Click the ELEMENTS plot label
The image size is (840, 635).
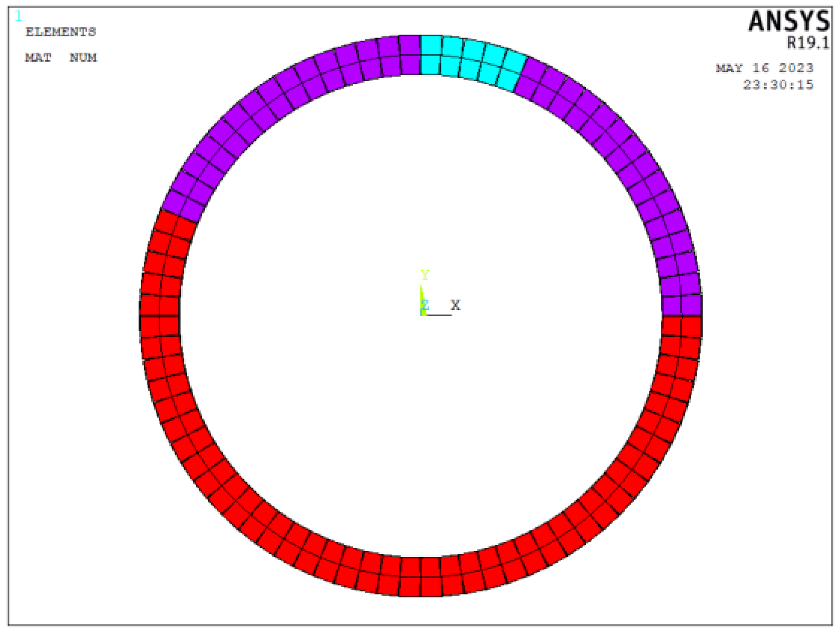[x=61, y=32]
